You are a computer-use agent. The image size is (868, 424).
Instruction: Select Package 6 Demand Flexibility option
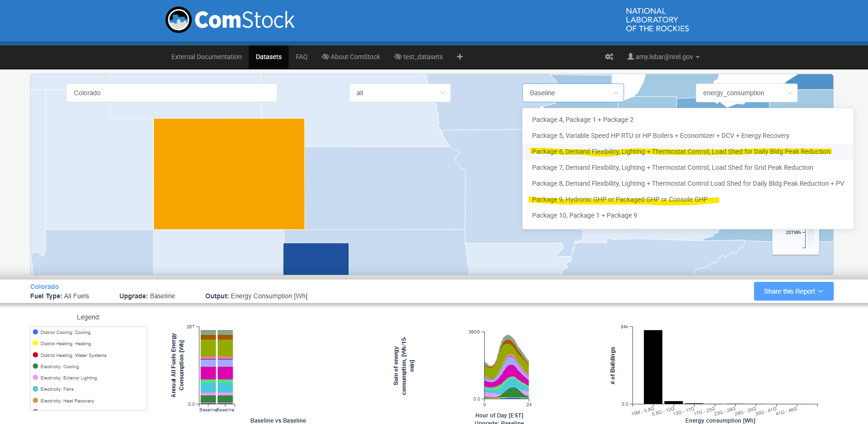(681, 151)
